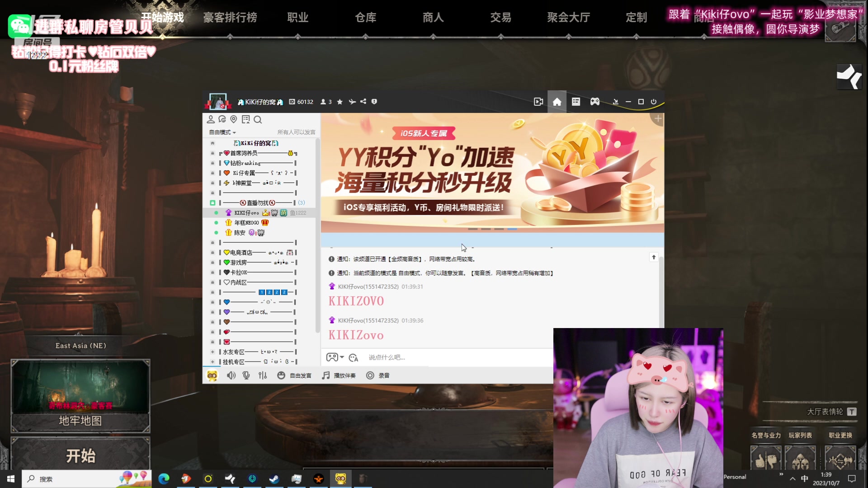Screen dimensions: 868x488
Task: Click the recent chat history icon
Action: [x=222, y=119]
